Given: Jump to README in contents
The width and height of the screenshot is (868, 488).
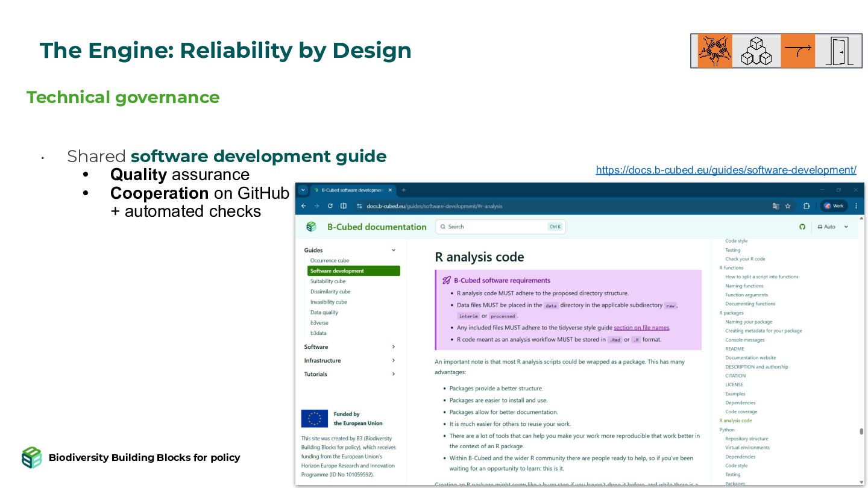Looking at the screenshot, I should [x=735, y=349].
